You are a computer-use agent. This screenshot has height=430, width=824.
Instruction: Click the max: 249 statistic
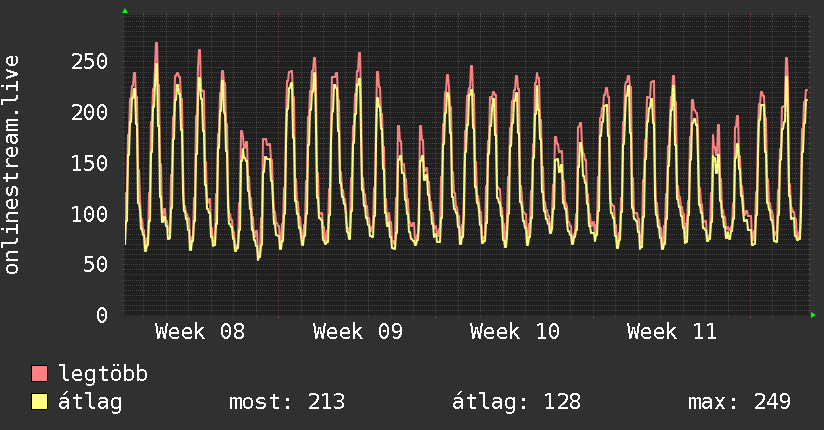[739, 402]
